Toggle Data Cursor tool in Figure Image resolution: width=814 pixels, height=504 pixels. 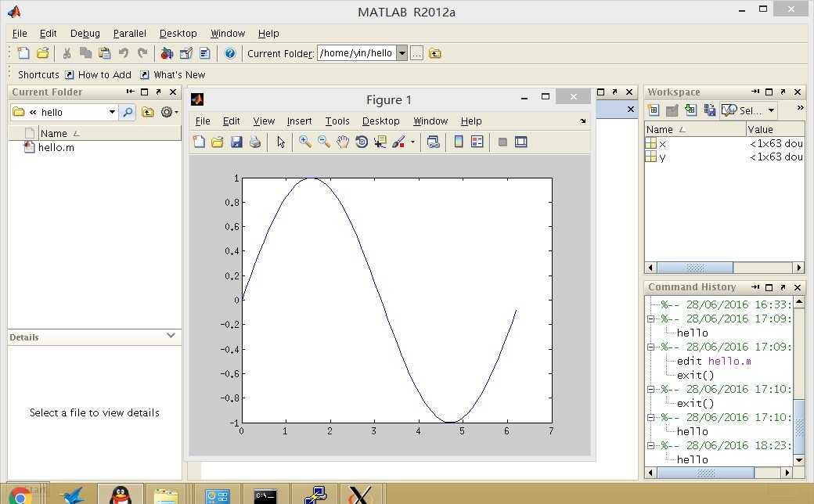pyautogui.click(x=380, y=142)
